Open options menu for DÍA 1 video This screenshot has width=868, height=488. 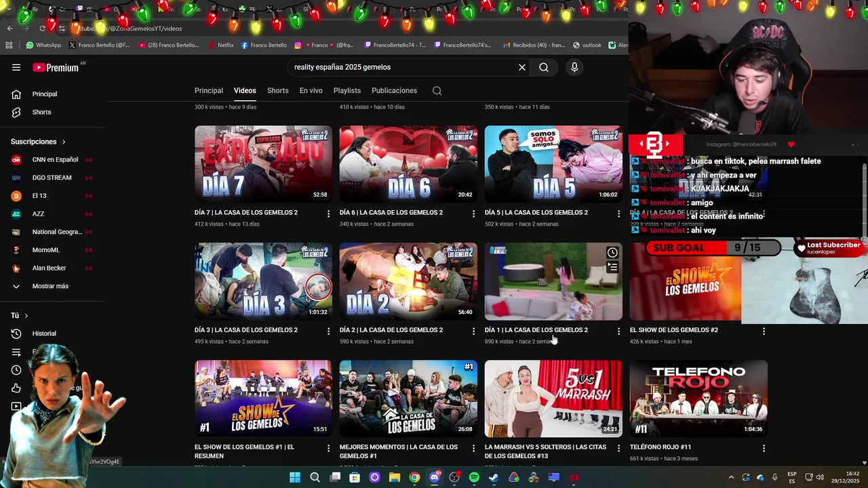(x=618, y=331)
